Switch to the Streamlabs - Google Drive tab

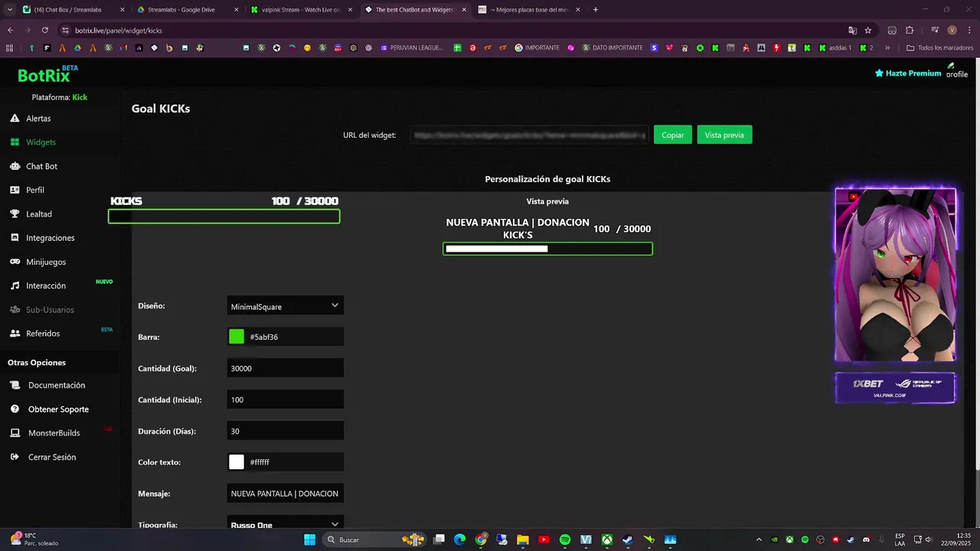[x=188, y=10]
